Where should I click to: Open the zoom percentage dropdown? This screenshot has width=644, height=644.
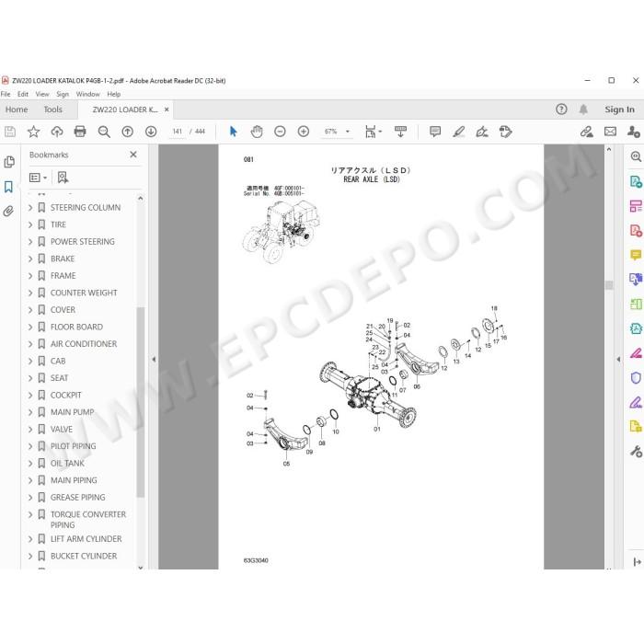coord(348,132)
